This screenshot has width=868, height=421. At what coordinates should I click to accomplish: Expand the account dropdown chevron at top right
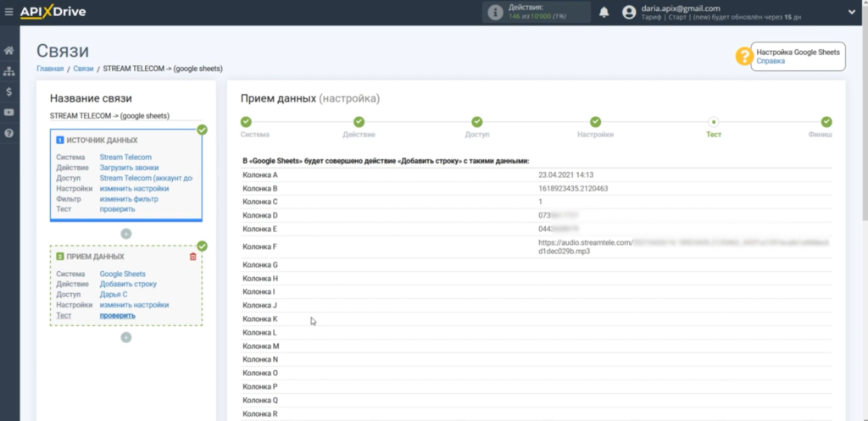[x=851, y=12]
